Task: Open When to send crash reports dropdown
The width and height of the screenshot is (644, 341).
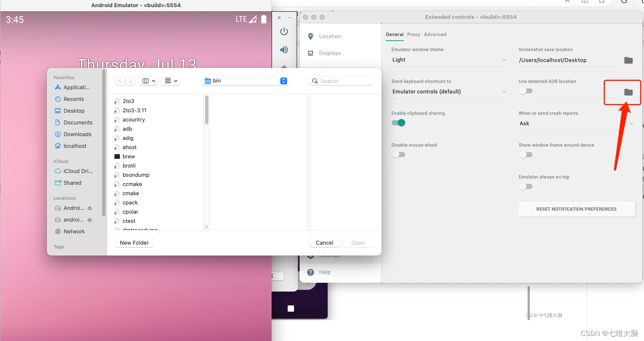Action: 577,124
